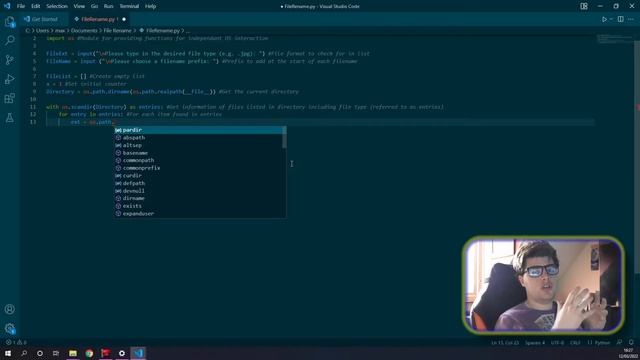The width and height of the screenshot is (640, 360).
Task: Open the File menu
Action: click(x=21, y=6)
